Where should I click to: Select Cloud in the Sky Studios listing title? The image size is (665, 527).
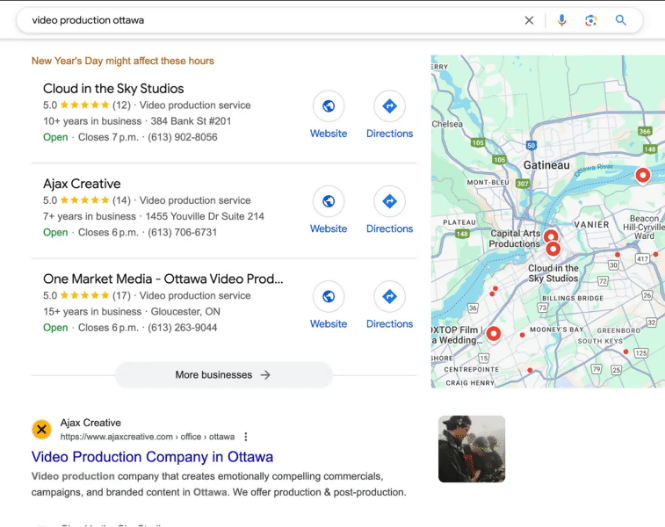coord(113,89)
